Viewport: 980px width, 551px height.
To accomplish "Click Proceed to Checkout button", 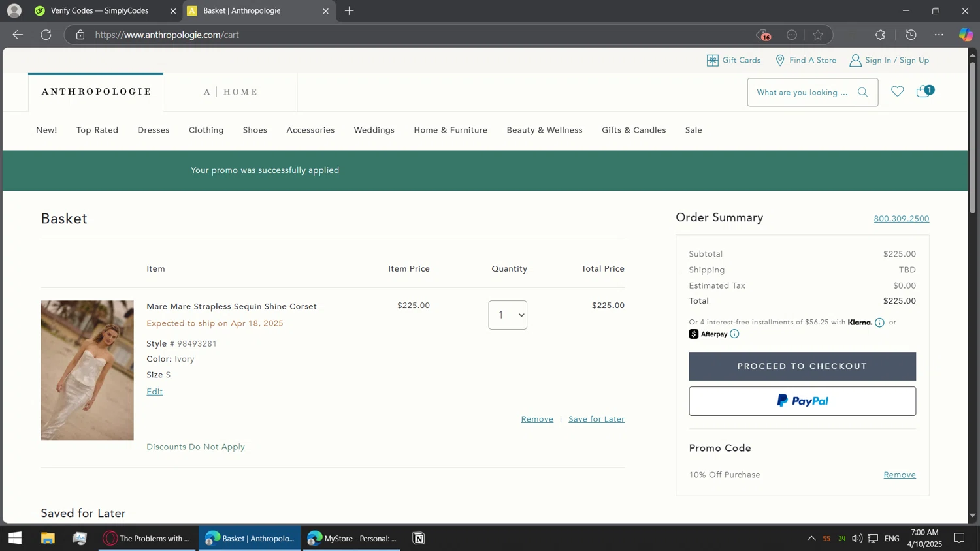I will pos(802,366).
